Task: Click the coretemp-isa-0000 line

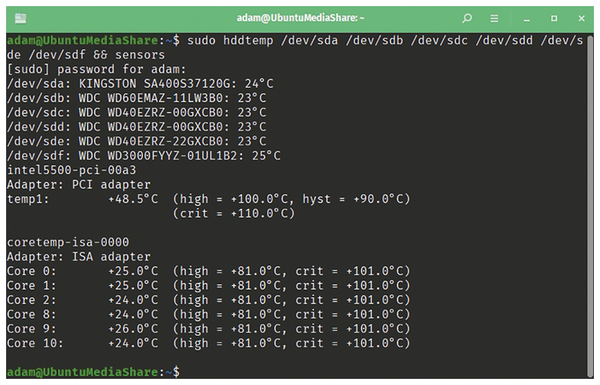Action: pos(68,242)
